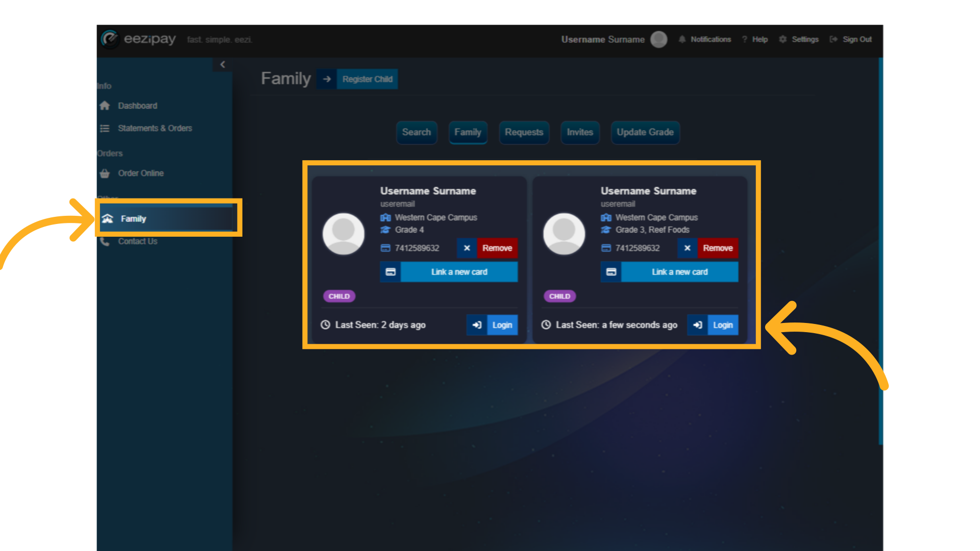Click the card icon on the Grade 4 card
This screenshot has width=980, height=551.
[390, 272]
